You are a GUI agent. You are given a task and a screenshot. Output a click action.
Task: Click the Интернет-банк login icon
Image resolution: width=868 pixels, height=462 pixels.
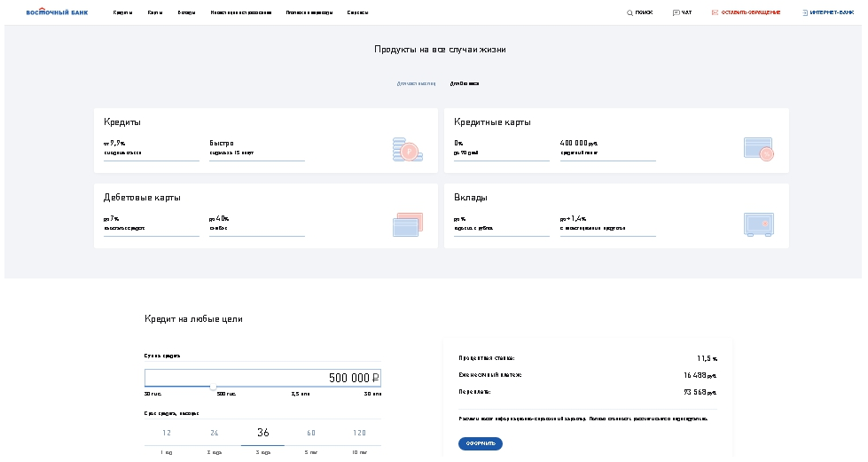coord(804,13)
